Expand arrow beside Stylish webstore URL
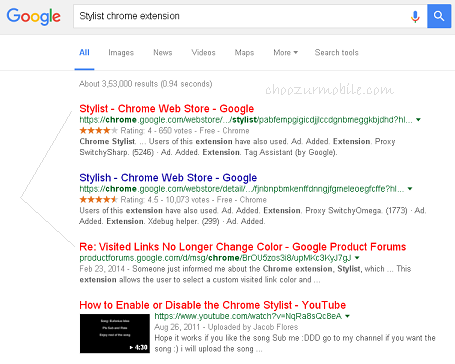Image resolution: width=455 pixels, height=364 pixels. point(410,189)
